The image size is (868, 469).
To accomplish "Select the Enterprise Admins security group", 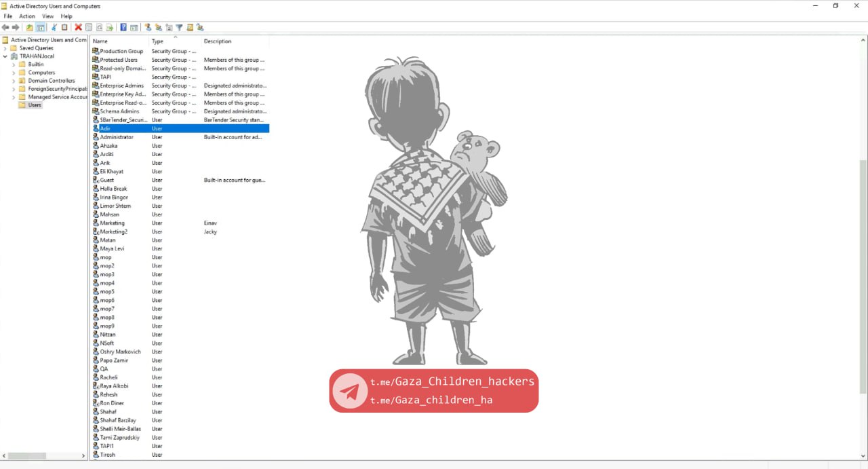I will tap(121, 86).
